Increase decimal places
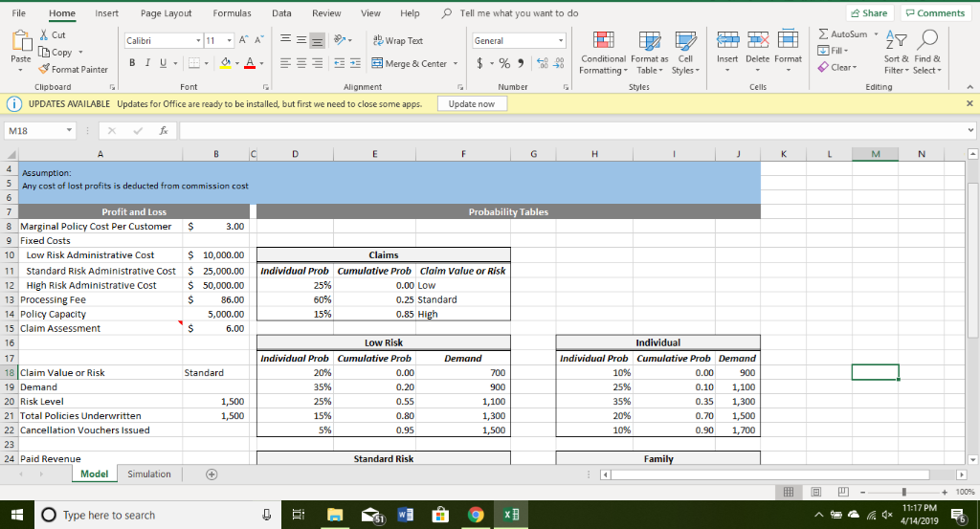This screenshot has width=980, height=529. pyautogui.click(x=543, y=63)
